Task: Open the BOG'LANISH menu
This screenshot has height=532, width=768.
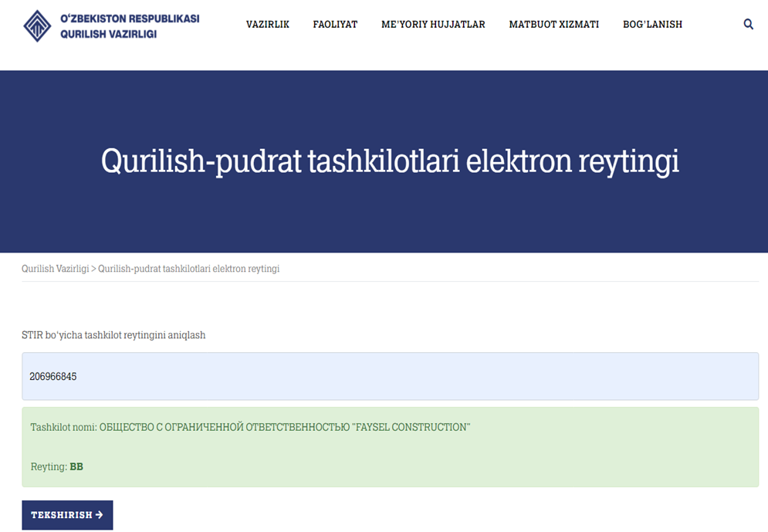Action: click(x=652, y=25)
